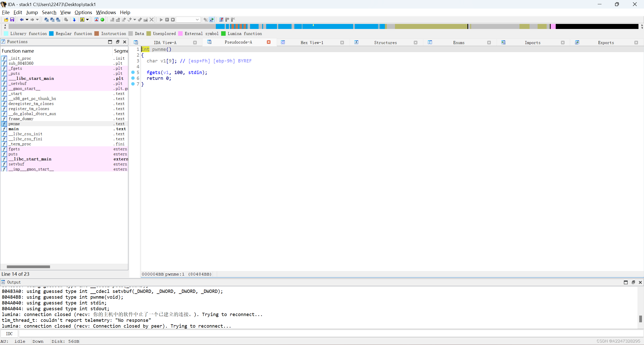Maximize the Functions panel

coord(110,42)
